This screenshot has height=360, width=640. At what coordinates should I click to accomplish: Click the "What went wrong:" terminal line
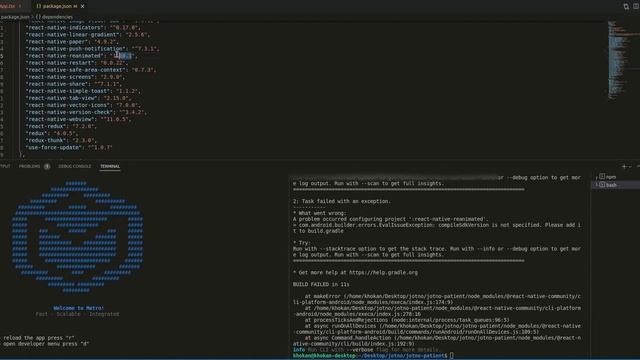(x=319, y=213)
